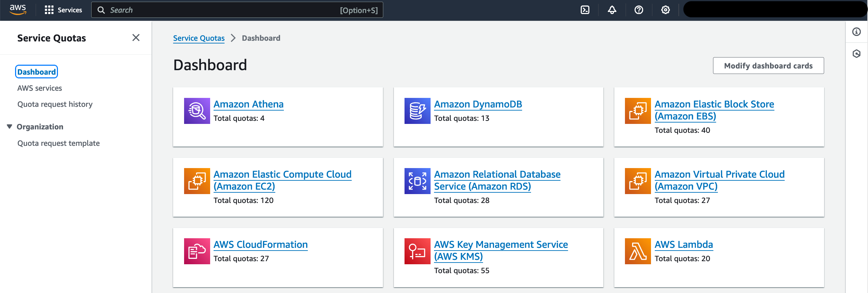Click Service Quotas breadcrumb link
The image size is (868, 293).
(198, 38)
